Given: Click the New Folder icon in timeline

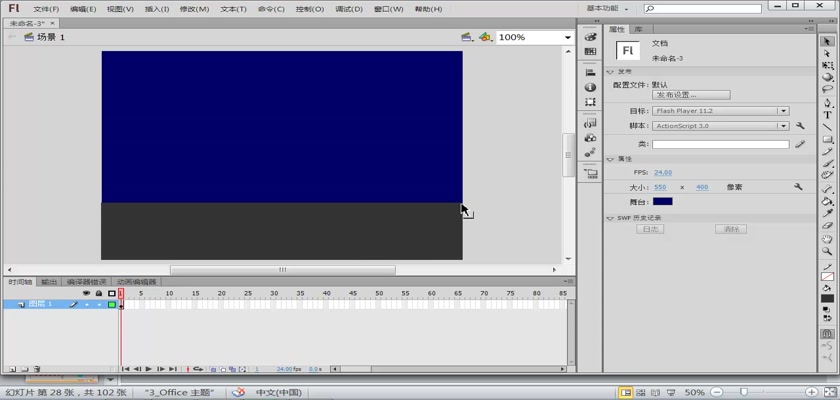Looking at the screenshot, I should pyautogui.click(x=24, y=369).
